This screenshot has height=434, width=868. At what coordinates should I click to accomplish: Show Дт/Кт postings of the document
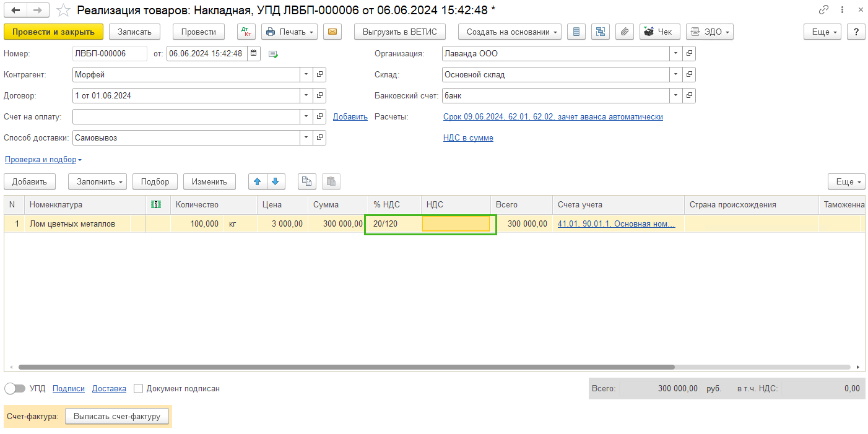[x=246, y=32]
